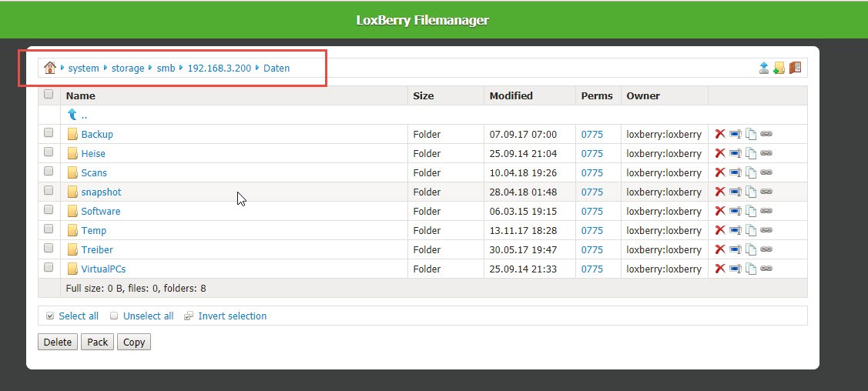This screenshot has width=868, height=391.
Task: Open the Treiber folder
Action: (x=97, y=250)
